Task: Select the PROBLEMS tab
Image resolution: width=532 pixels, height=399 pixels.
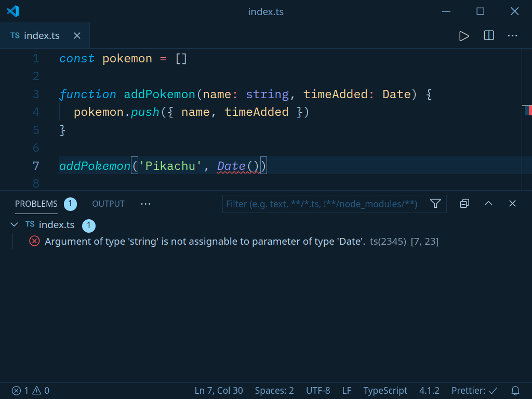Action: 35,204
